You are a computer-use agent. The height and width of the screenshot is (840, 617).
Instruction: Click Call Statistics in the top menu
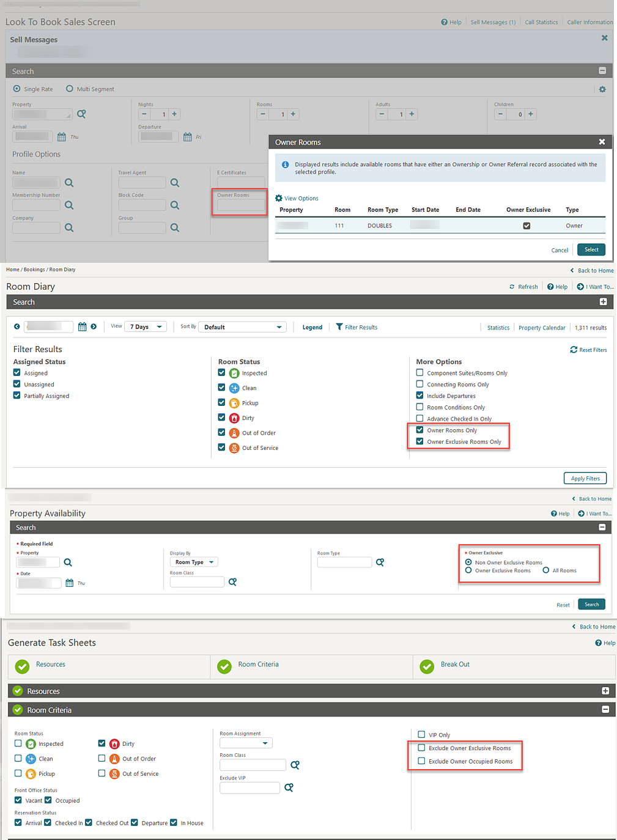(x=541, y=22)
